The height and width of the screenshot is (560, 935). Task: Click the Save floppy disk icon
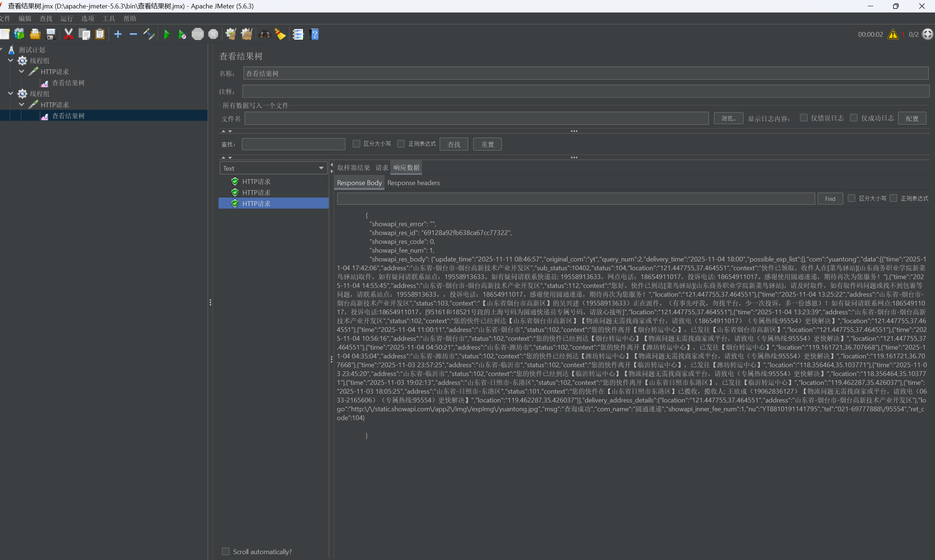pos(51,35)
